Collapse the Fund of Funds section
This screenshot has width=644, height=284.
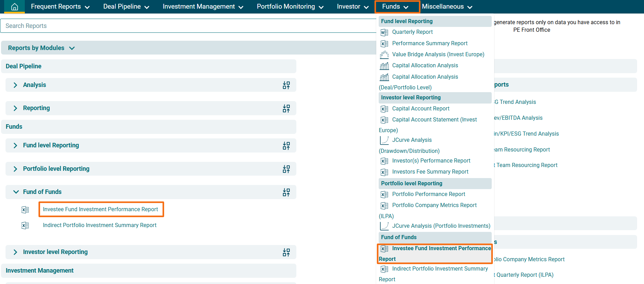pos(16,192)
